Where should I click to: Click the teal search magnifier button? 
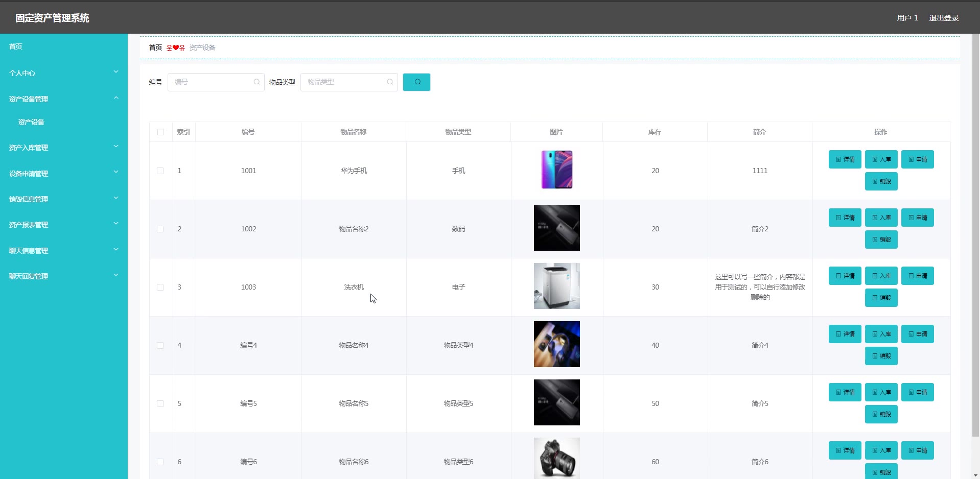(416, 82)
